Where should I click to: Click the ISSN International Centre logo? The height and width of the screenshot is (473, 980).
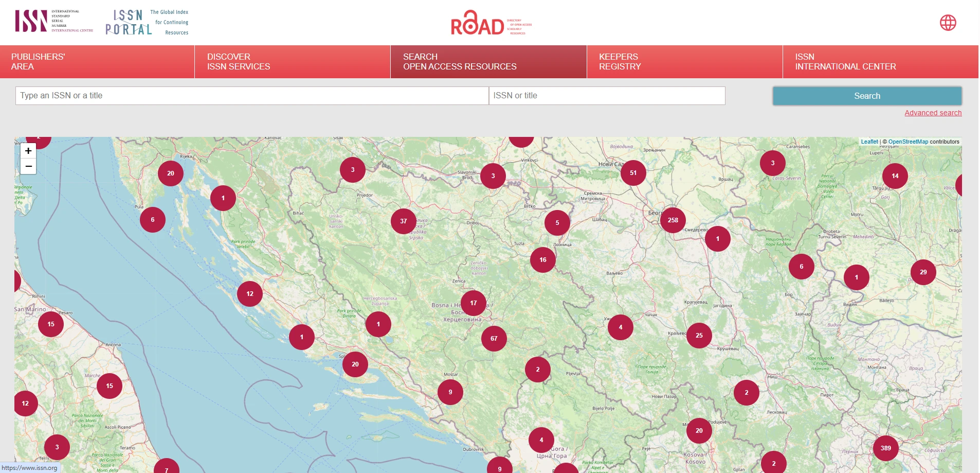(54, 21)
